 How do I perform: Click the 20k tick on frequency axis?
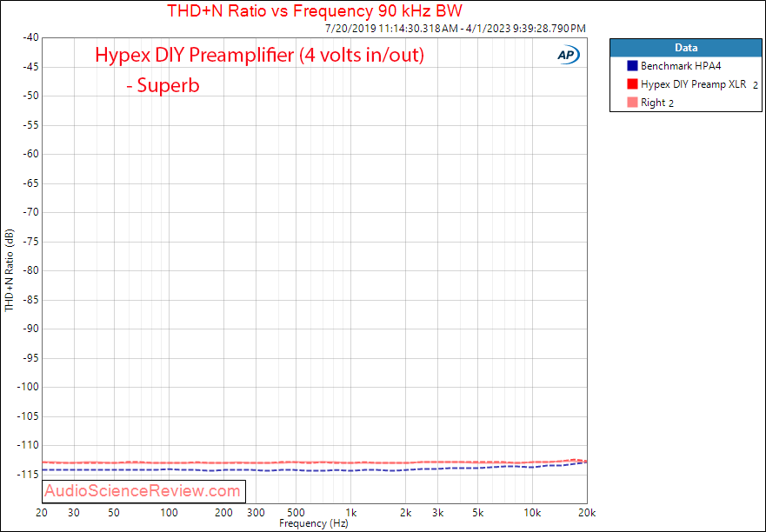(x=587, y=513)
